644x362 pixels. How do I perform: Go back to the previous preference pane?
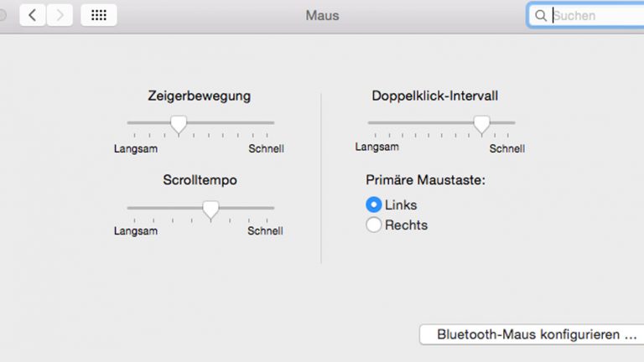tap(33, 15)
